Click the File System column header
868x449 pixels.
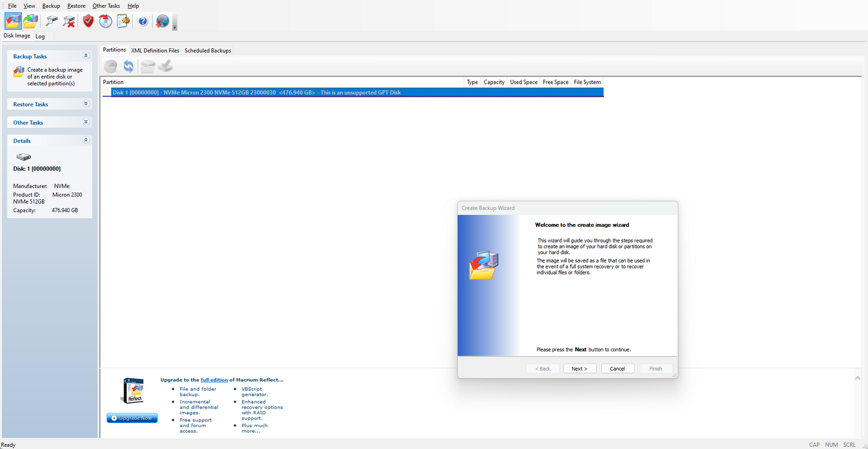pyautogui.click(x=587, y=82)
